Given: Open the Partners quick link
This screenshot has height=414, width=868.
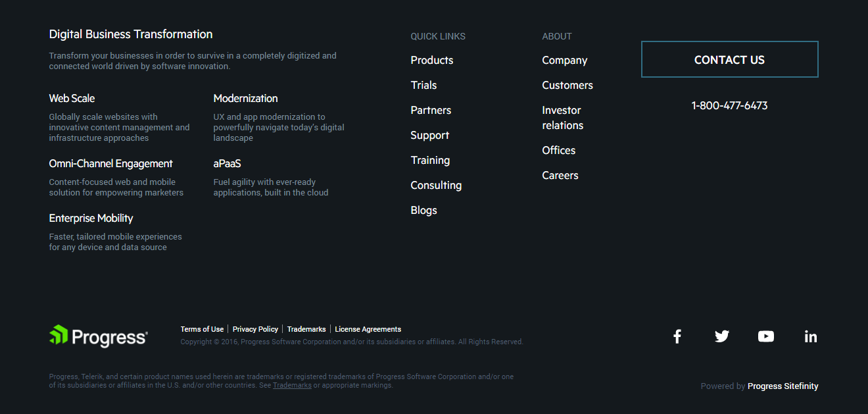Looking at the screenshot, I should [x=431, y=110].
